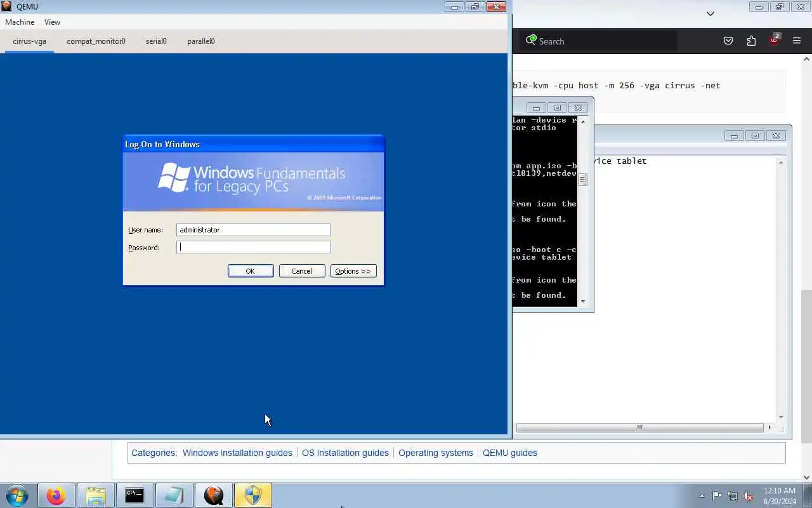Screen dimensions: 812x508
Task: Click the Categories link
Action: click(153, 453)
